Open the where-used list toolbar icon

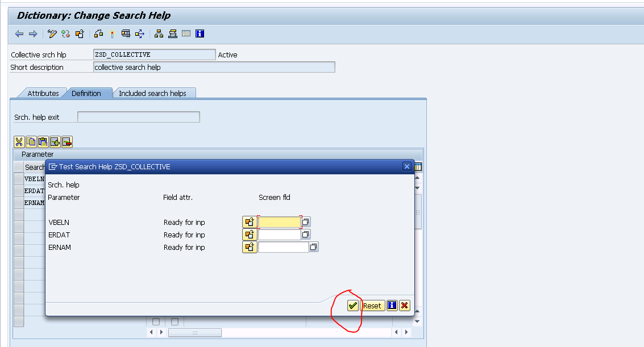98,34
